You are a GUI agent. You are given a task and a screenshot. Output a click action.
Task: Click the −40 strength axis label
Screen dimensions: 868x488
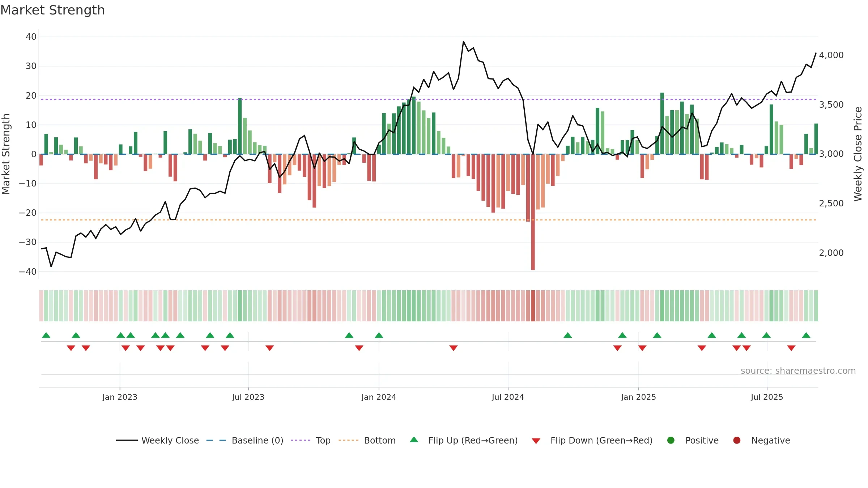click(28, 272)
